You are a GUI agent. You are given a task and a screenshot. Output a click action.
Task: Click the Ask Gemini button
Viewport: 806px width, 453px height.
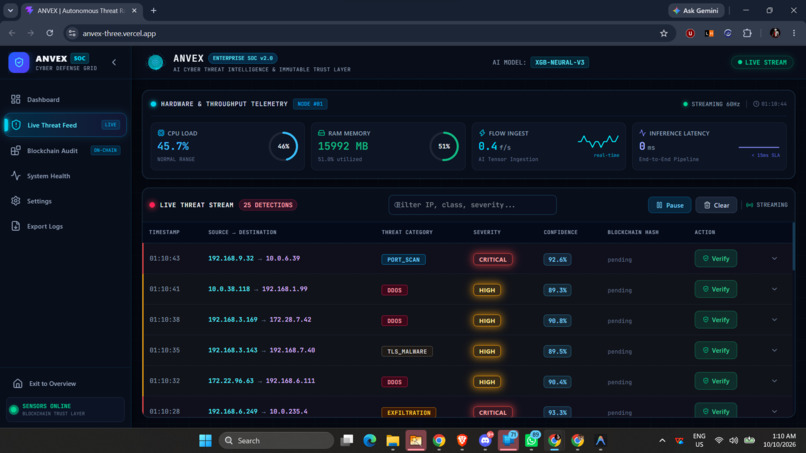pos(696,10)
